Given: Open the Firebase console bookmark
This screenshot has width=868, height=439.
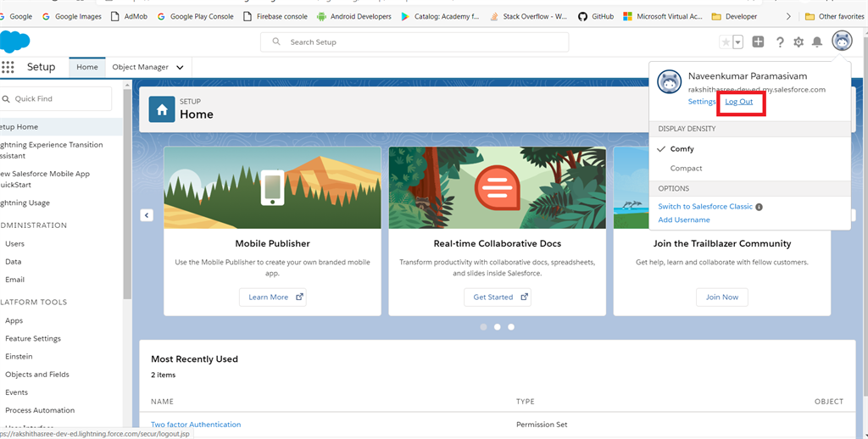Looking at the screenshot, I should tap(275, 17).
